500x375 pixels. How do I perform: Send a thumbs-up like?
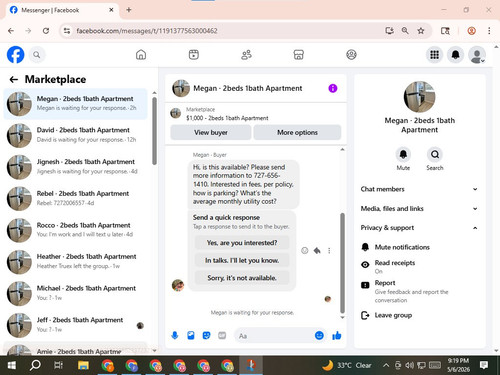[x=337, y=335]
